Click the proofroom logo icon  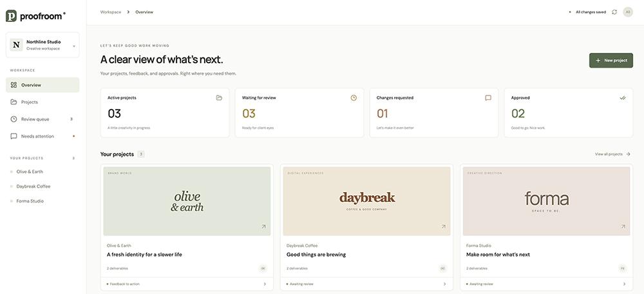[x=11, y=15]
